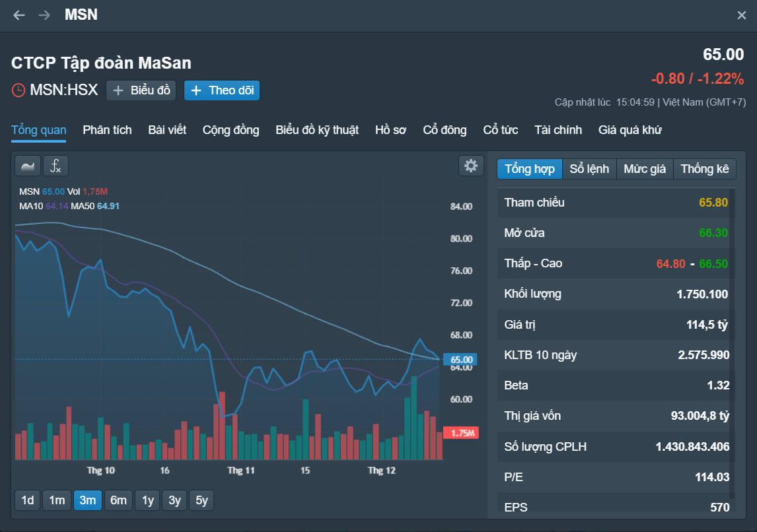The height and width of the screenshot is (532, 757).
Task: Open the Giá quá khứ tab
Action: tap(630, 130)
